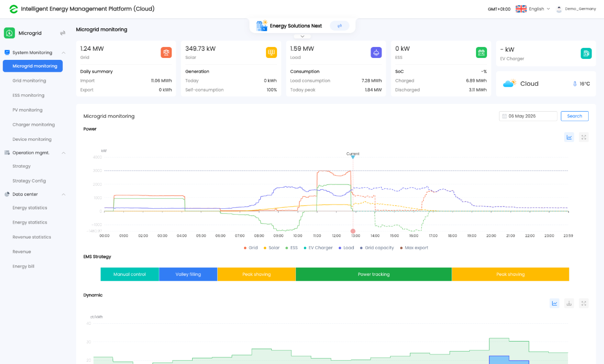Toggle the EV Charger series in legend
This screenshot has width=604, height=364.
coord(318,248)
